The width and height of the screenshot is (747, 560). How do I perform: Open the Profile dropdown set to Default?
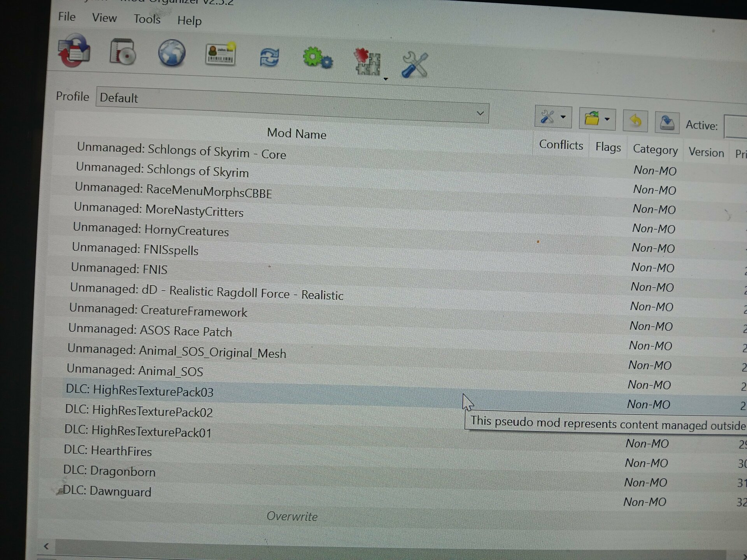292,105
